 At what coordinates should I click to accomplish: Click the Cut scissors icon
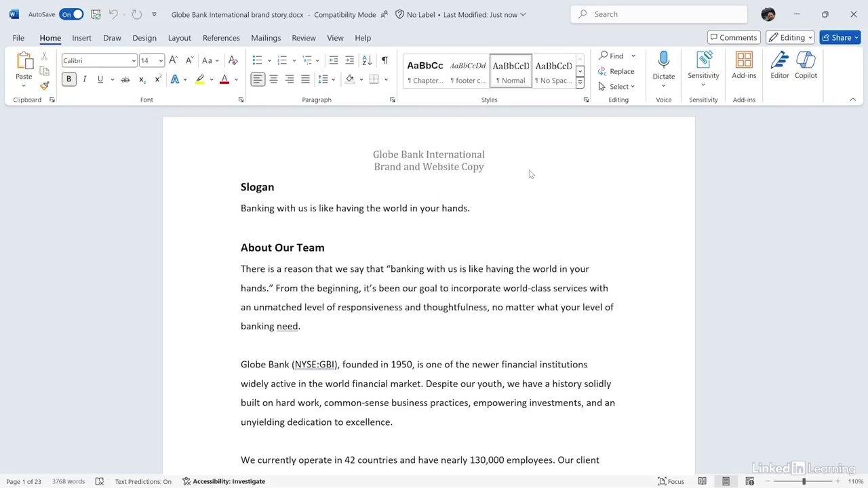point(44,57)
